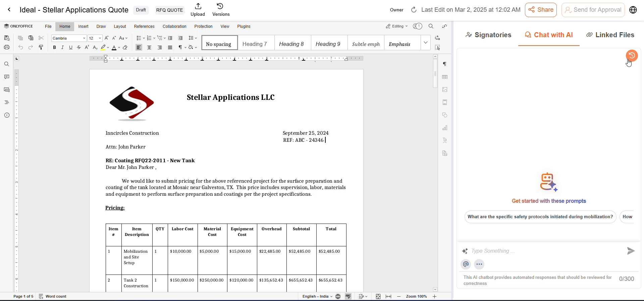Viewport: 644px width, 301px height.
Task: Click Word count in the status bar
Action: point(53,297)
